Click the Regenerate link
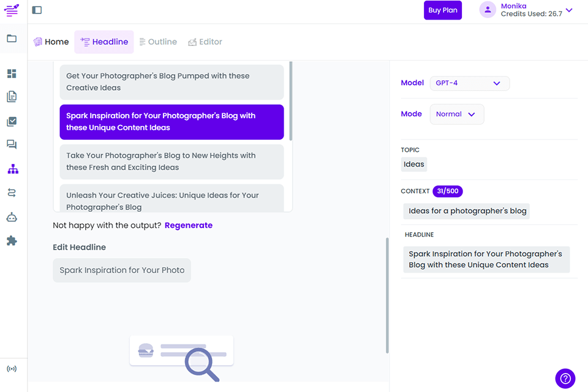This screenshot has width=588, height=392. tap(189, 225)
